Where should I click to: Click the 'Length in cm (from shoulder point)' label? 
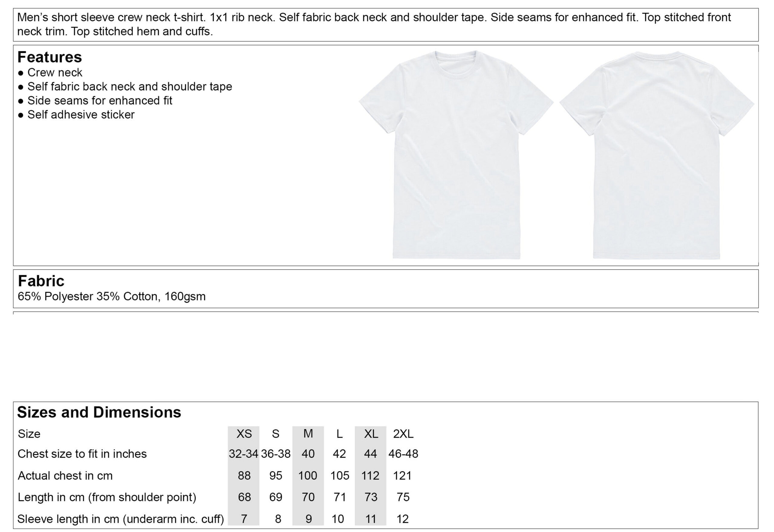click(107, 497)
